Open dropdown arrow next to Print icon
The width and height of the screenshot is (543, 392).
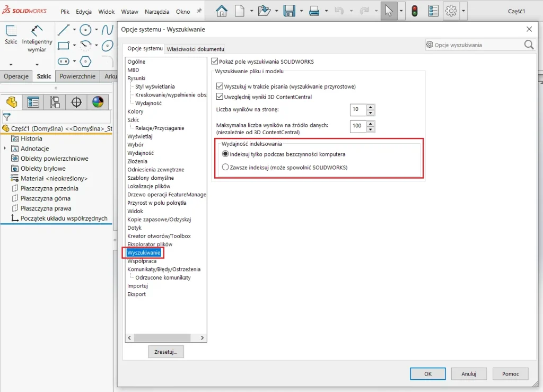tap(326, 11)
